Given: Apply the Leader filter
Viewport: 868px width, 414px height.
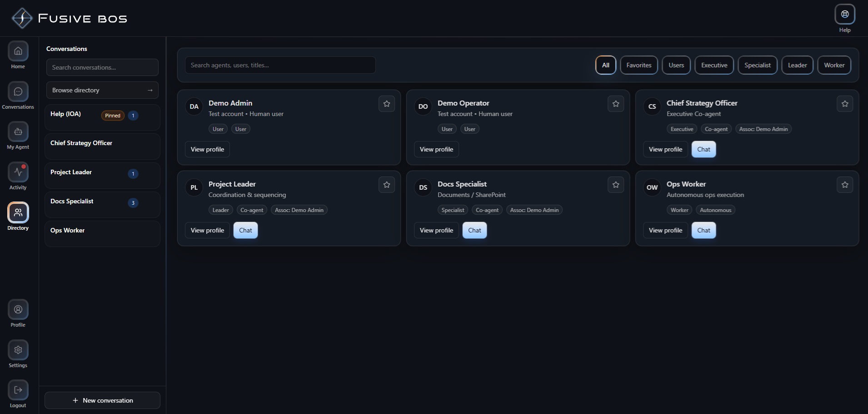Looking at the screenshot, I should click(x=797, y=65).
